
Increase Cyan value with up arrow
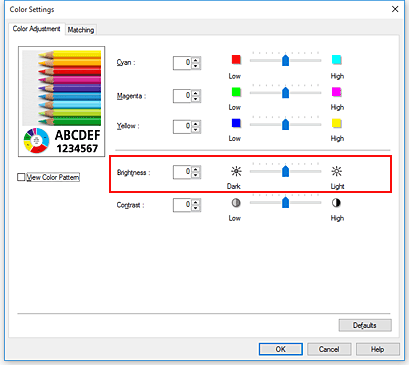(196, 60)
